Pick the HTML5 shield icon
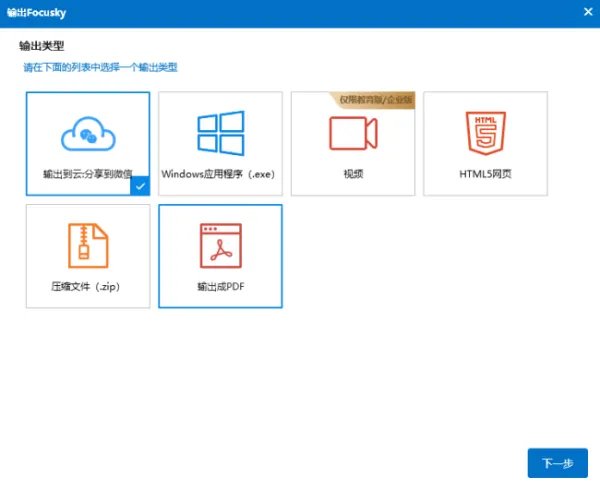The height and width of the screenshot is (490, 600). click(485, 132)
